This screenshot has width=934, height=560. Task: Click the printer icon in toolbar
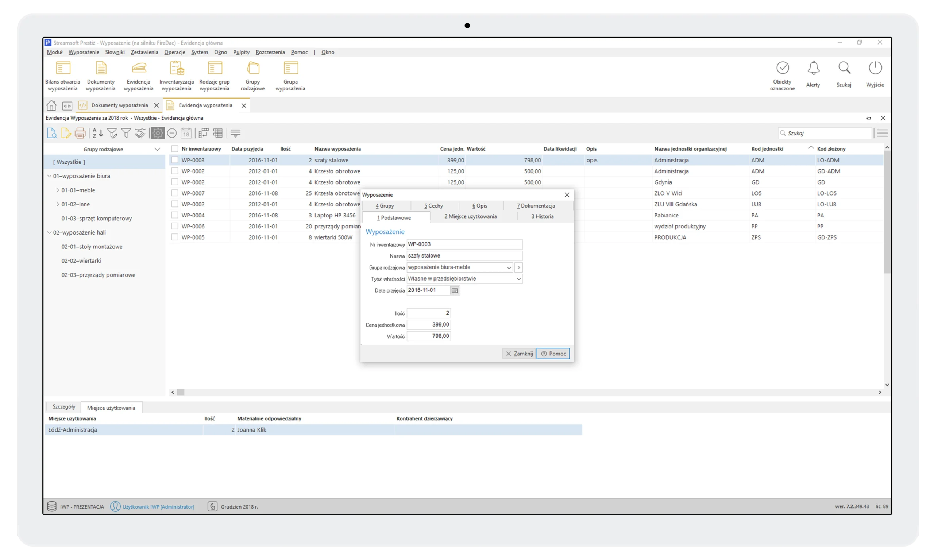(80, 133)
